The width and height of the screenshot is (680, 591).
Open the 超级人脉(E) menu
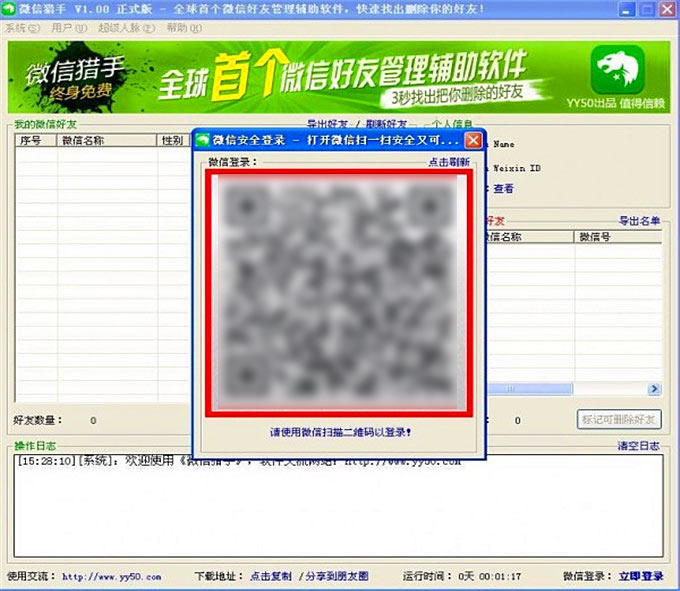click(x=126, y=28)
